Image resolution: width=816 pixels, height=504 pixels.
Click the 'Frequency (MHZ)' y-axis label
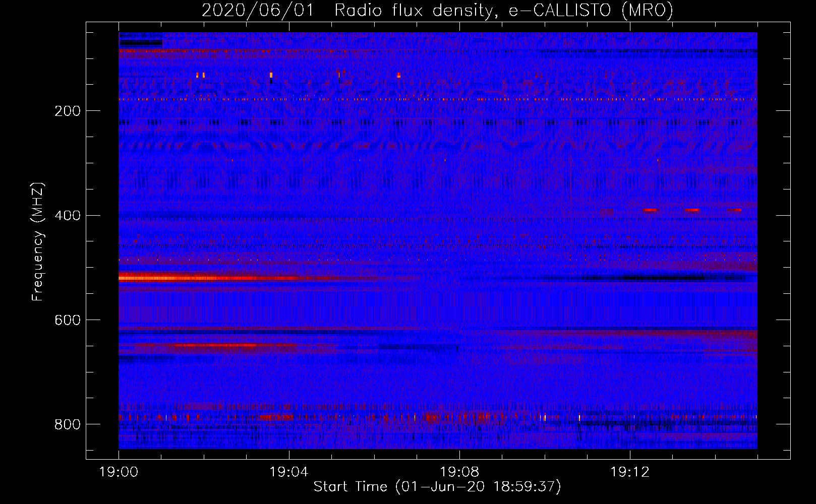(38, 242)
